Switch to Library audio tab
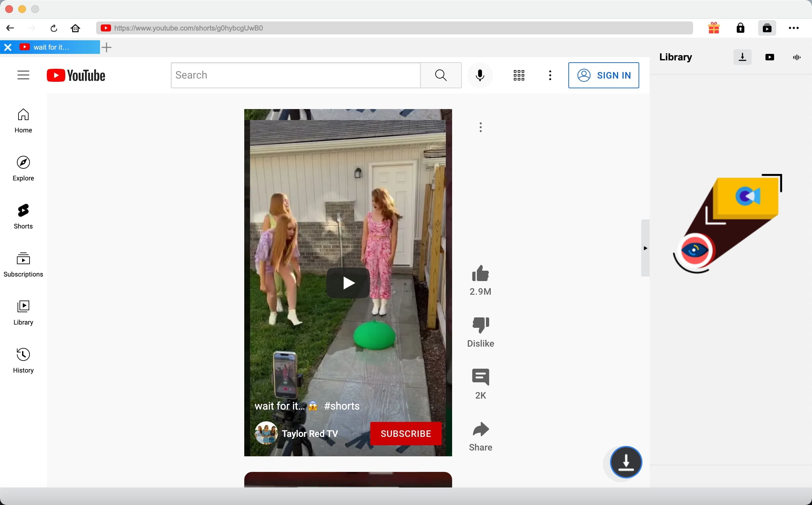This screenshot has width=812, height=505. coord(796,57)
